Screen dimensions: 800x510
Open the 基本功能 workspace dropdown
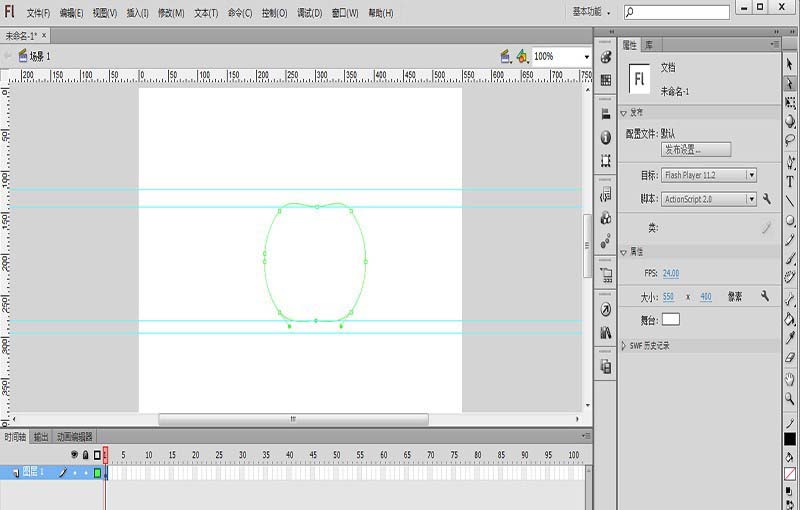(x=591, y=12)
